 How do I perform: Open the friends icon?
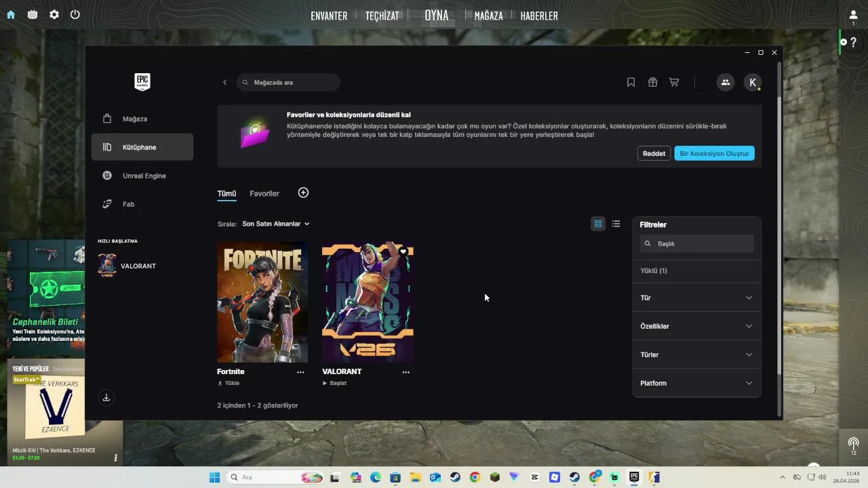coord(725,82)
